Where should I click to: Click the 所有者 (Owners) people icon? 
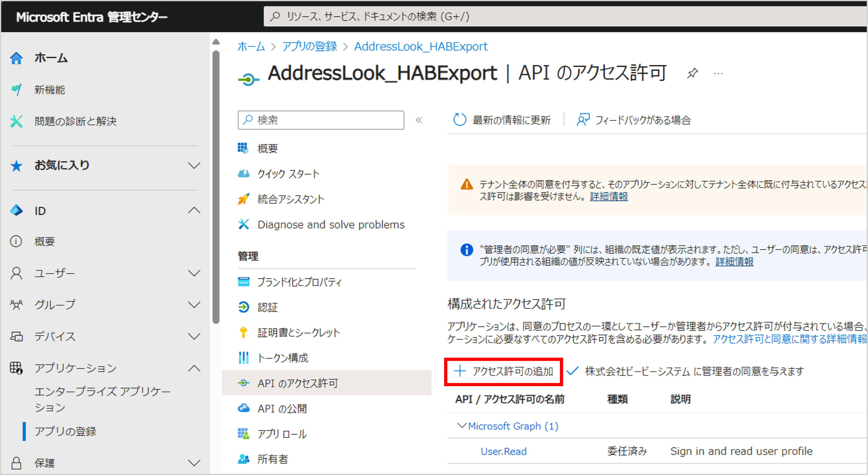click(x=244, y=459)
